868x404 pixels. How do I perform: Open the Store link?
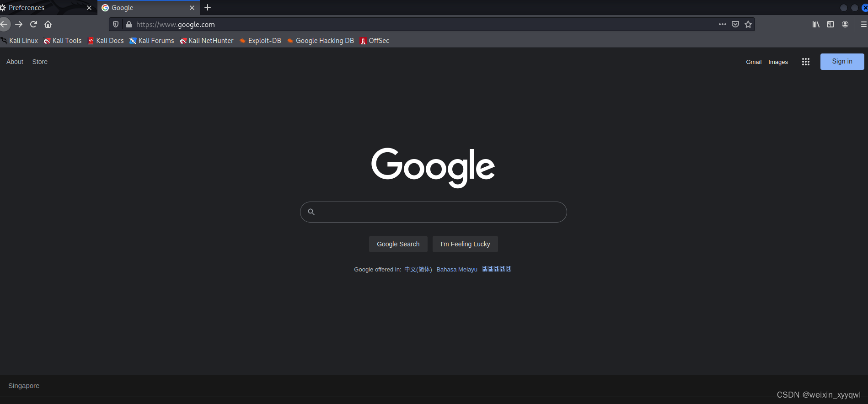(40, 62)
